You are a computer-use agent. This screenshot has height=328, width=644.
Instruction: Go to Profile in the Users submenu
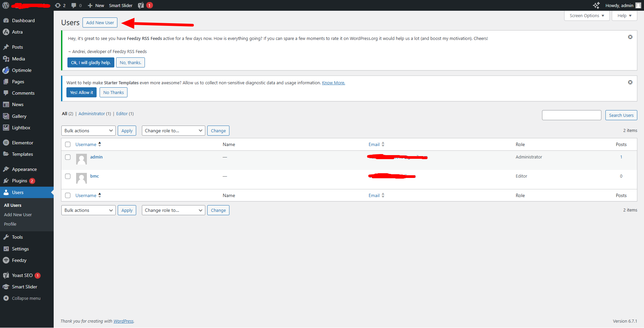[x=10, y=224]
